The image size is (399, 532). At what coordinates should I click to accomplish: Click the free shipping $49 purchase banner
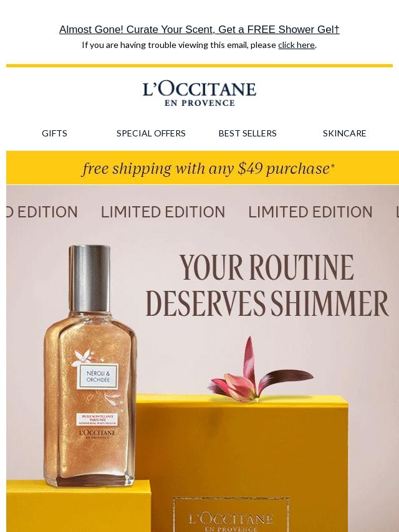pyautogui.click(x=203, y=168)
